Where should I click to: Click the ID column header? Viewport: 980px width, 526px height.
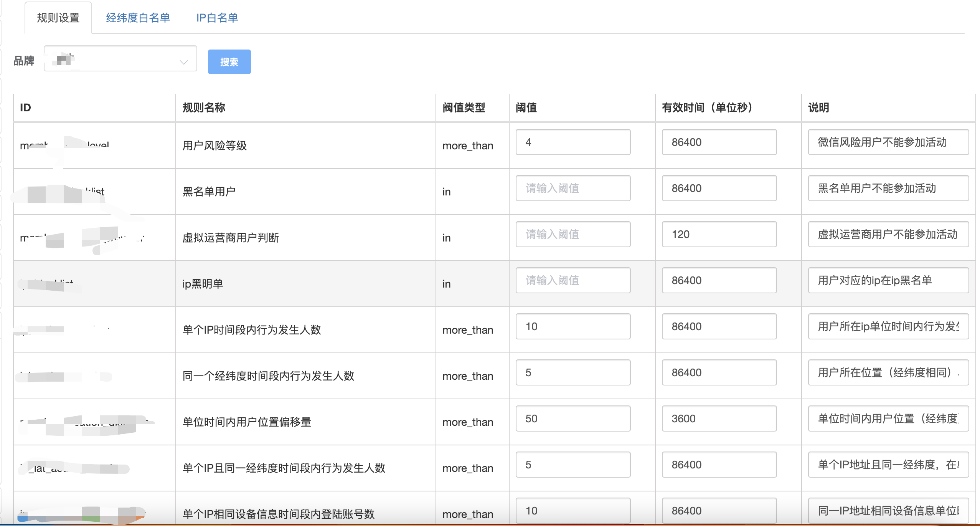click(x=25, y=108)
